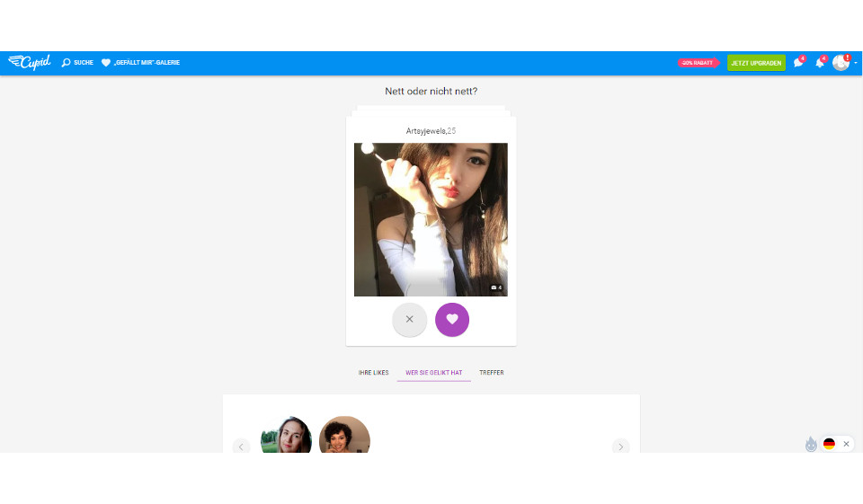Click the -30% Rabatt badge
Image resolution: width=863 pixels, height=504 pixels.
click(698, 63)
